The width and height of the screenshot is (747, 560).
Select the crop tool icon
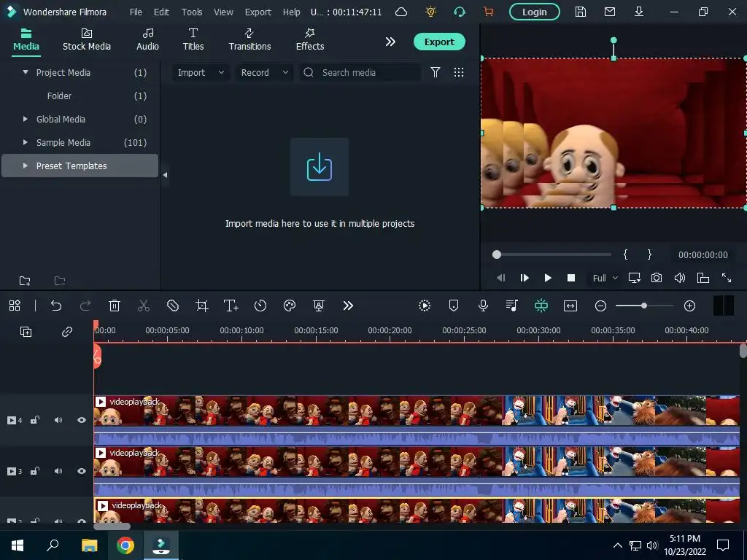click(x=202, y=306)
